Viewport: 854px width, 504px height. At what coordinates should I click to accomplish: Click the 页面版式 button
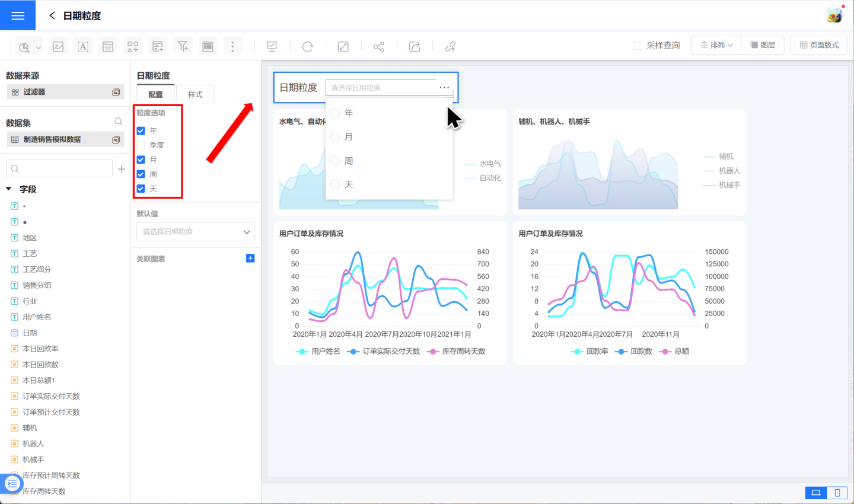(x=819, y=45)
